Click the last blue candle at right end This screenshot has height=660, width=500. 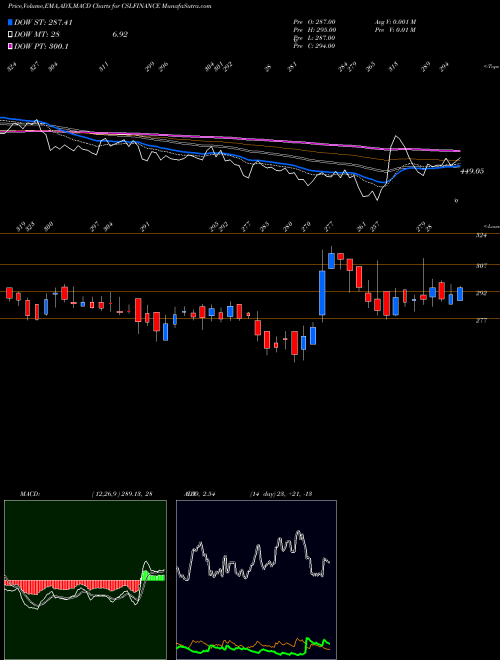click(460, 294)
